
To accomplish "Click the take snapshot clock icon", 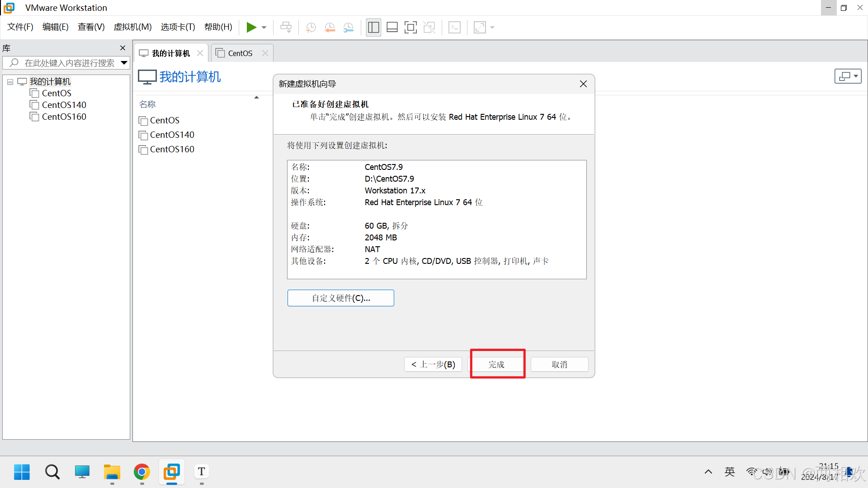I will [311, 28].
